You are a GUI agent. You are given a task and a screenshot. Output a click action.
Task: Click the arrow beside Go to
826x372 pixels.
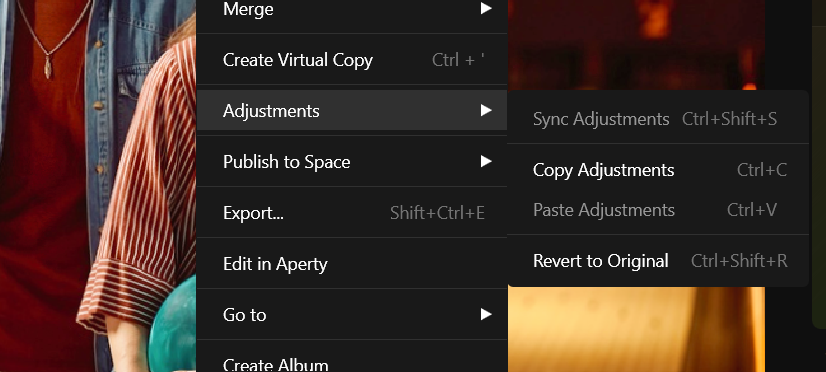click(x=486, y=315)
